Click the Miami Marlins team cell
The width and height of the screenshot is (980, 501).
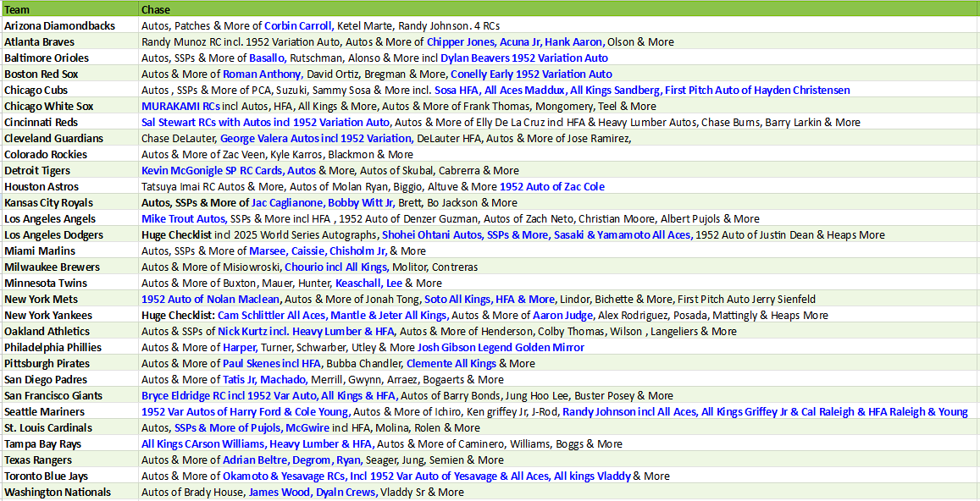(x=69, y=250)
